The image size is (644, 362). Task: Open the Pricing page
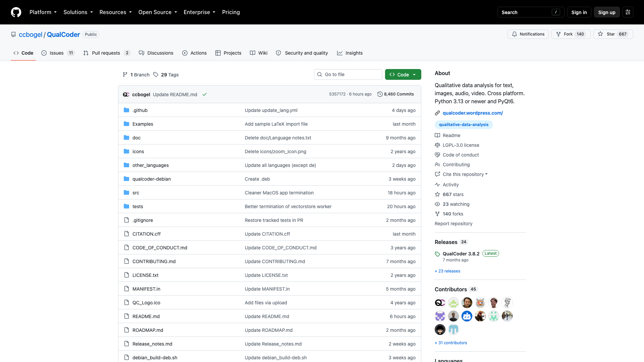coord(231,12)
